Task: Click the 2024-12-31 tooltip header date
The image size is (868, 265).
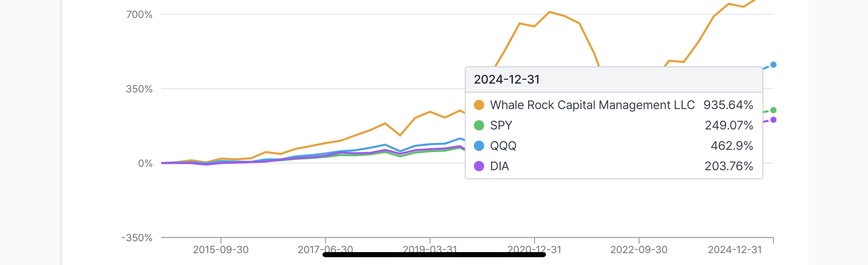Action: [x=507, y=79]
